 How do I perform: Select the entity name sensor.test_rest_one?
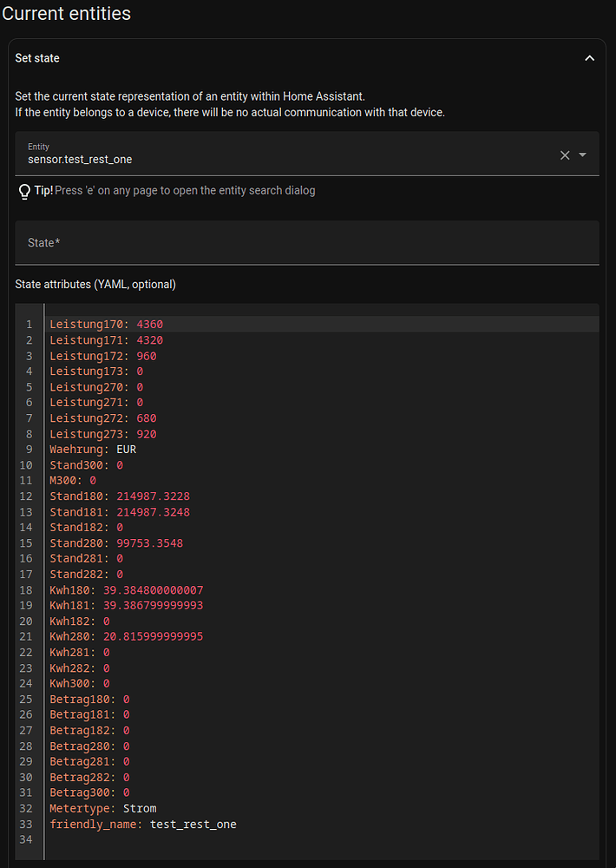pos(80,160)
